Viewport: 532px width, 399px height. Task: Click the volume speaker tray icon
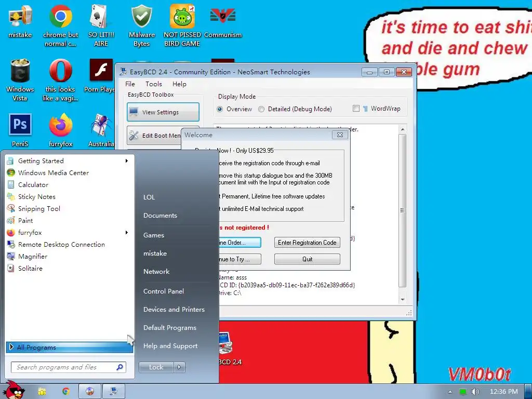[x=475, y=392]
